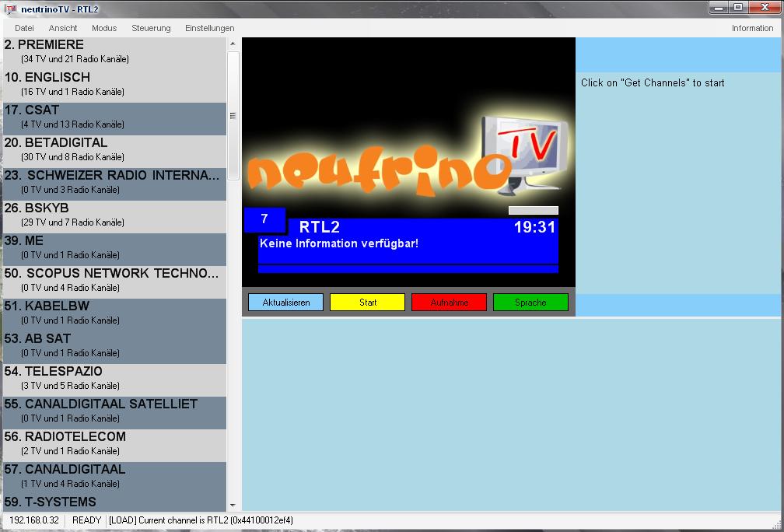Click the 19:31 clock in infobar
784x532 pixels.
click(534, 227)
